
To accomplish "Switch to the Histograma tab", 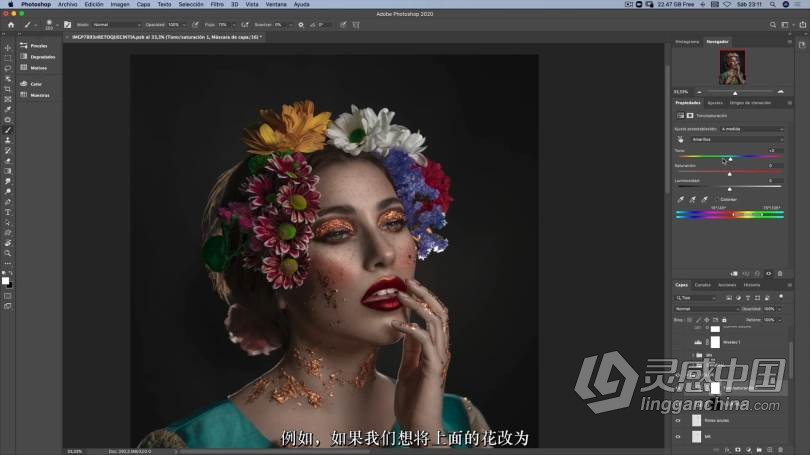I will (x=687, y=41).
